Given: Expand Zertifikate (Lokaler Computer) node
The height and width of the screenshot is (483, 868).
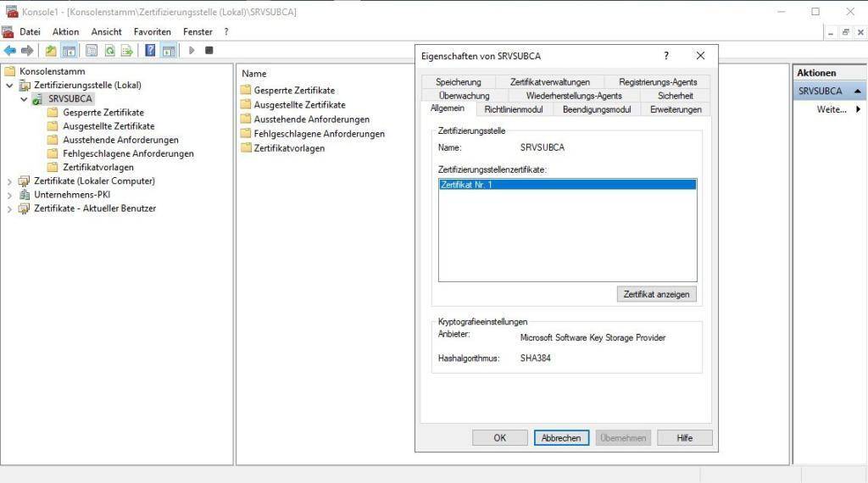Looking at the screenshot, I should tap(9, 181).
